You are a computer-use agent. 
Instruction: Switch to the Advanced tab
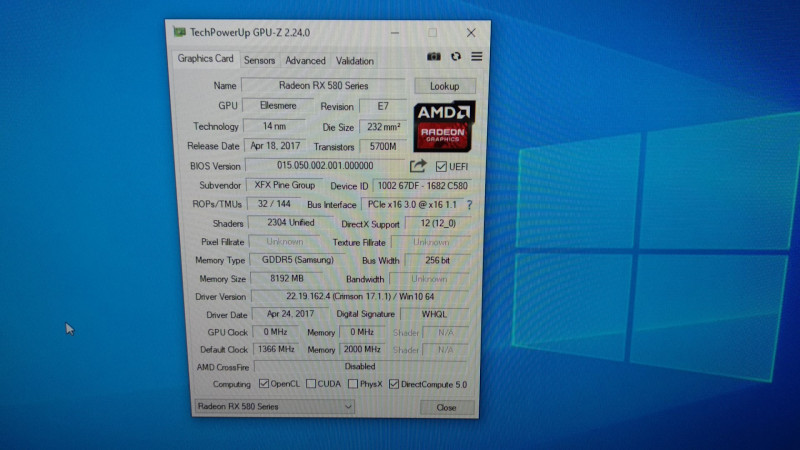pos(305,61)
